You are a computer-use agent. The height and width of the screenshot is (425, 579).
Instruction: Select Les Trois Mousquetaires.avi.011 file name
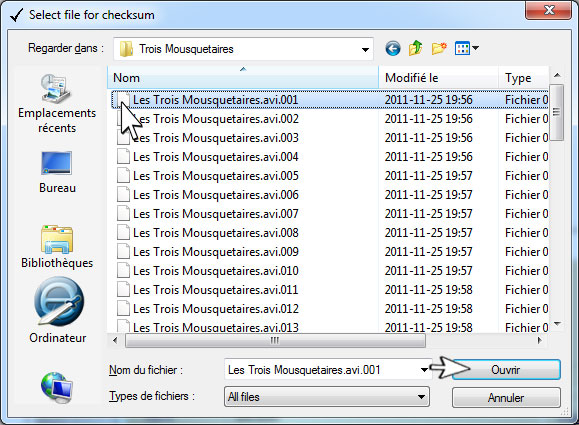tap(215, 290)
